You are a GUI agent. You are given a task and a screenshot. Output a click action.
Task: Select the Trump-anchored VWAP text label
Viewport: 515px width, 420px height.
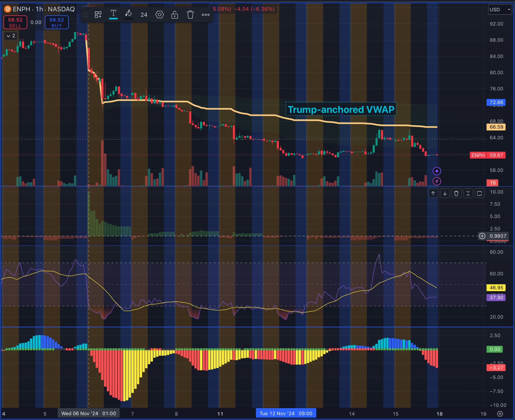(x=341, y=109)
